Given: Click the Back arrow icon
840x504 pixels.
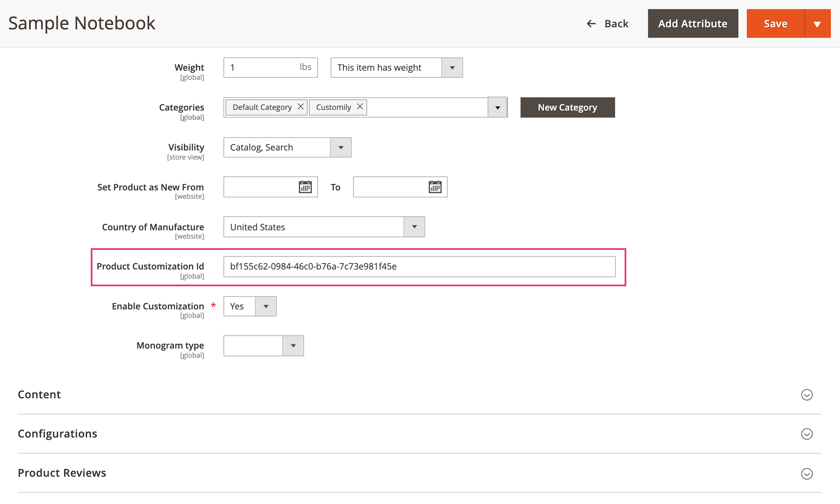Looking at the screenshot, I should [x=591, y=23].
